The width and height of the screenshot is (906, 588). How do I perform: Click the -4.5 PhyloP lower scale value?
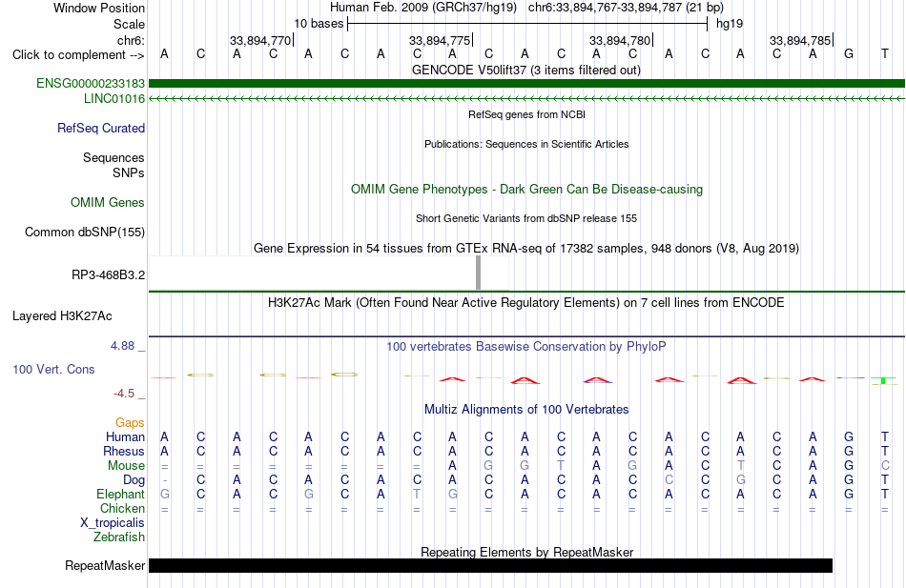pyautogui.click(x=124, y=394)
